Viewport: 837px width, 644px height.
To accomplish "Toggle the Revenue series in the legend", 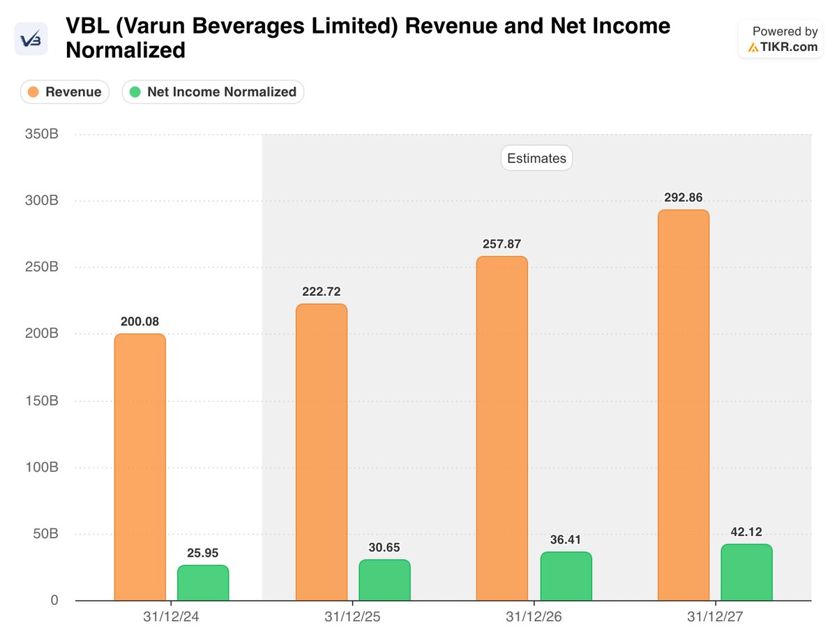I will [65, 91].
